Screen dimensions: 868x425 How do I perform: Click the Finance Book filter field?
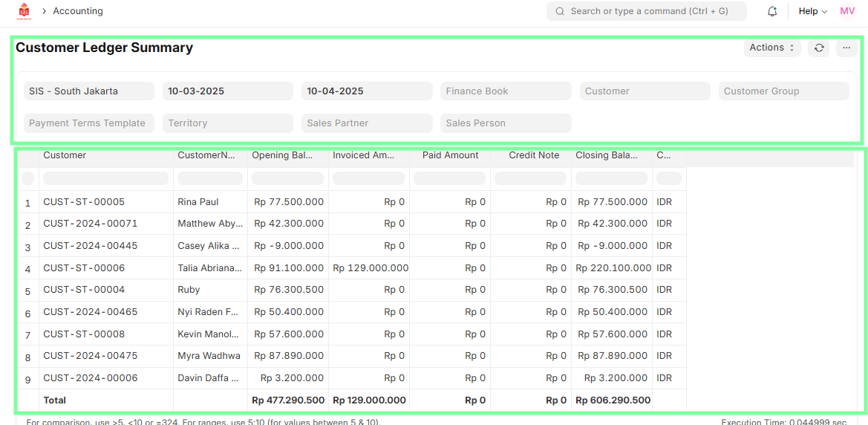pos(506,91)
